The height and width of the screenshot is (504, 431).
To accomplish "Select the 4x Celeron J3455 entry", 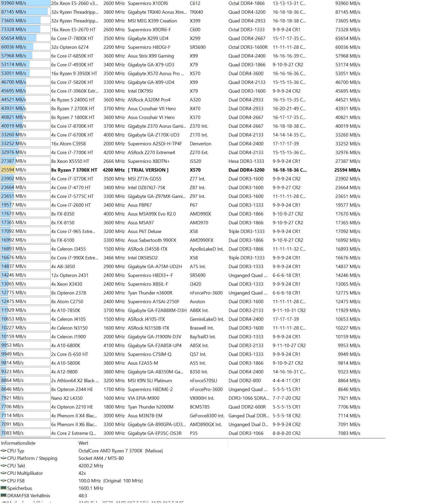I will click(x=68, y=249).
